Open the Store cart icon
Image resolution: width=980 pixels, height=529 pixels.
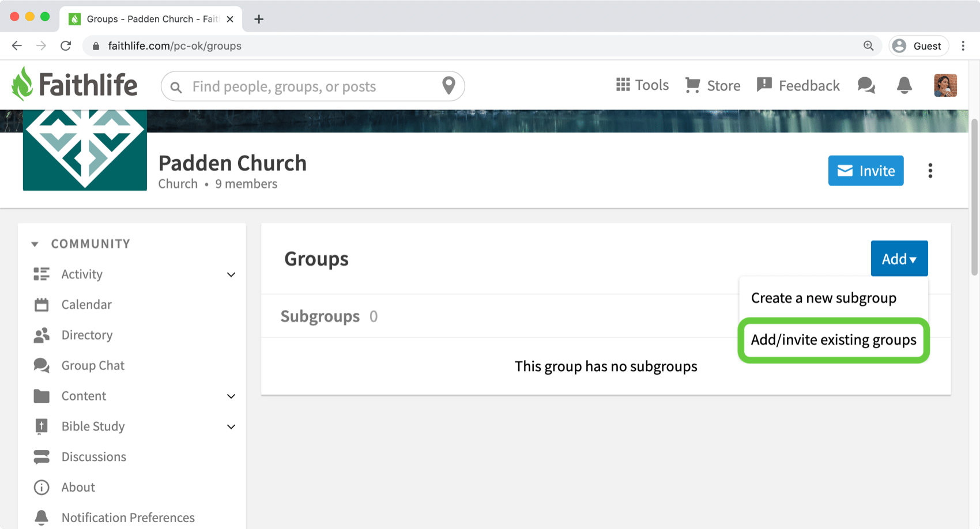692,85
